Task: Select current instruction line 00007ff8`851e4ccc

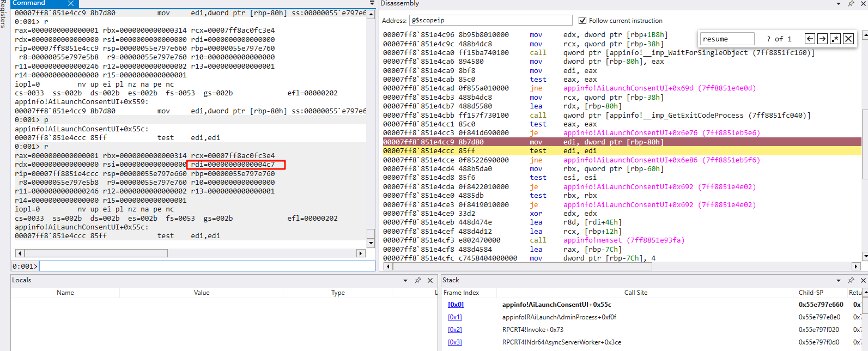Action: pos(622,151)
